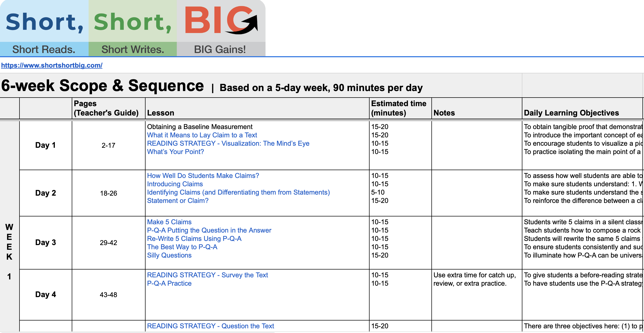Open P-Q-A Putting the Question in the Answer
Image resolution: width=644 pixels, height=333 pixels.
(209, 230)
